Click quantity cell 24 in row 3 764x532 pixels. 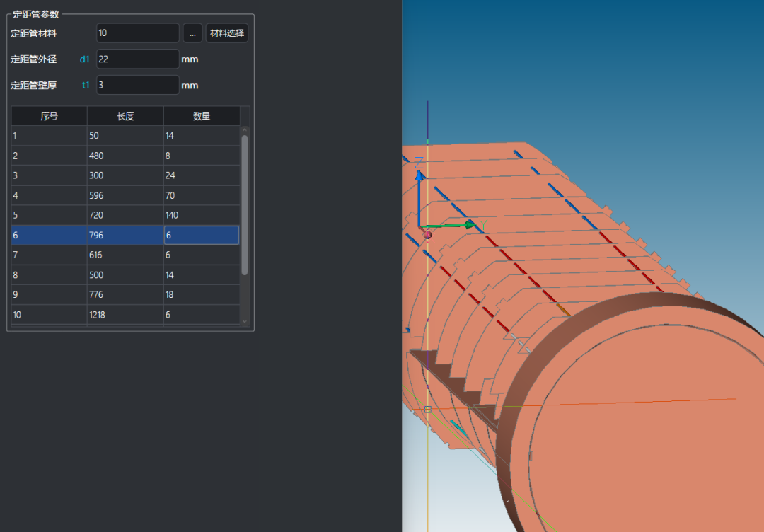202,175
